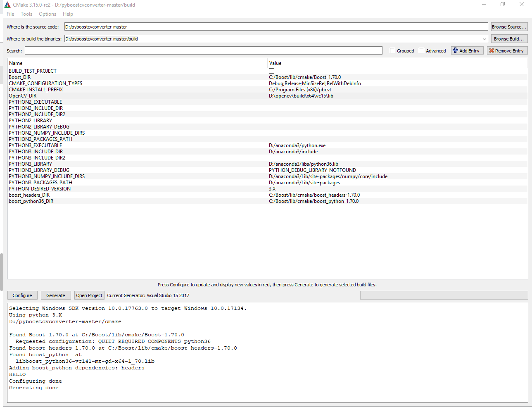Click the 'Generating done' output line
Image resolution: width=532 pixels, height=407 pixels.
[x=34, y=388]
